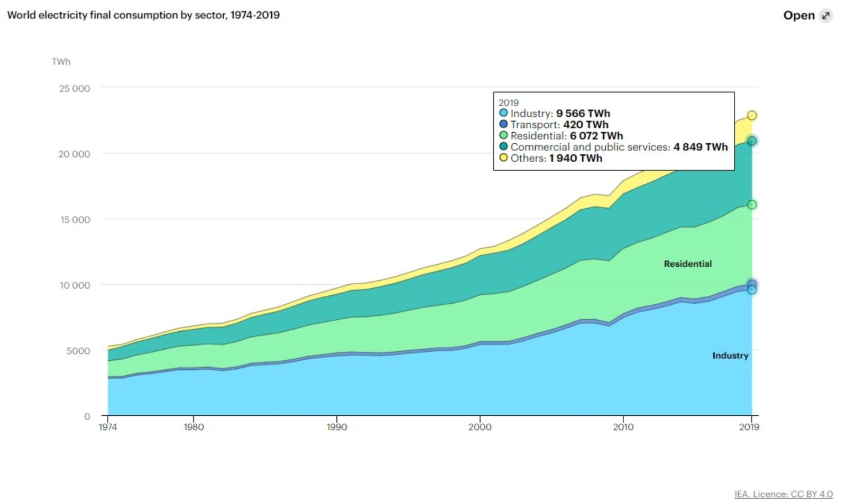Screen dimensions: 846x504
Task: Click the 25 000 y-axis label
Action: tap(74, 88)
